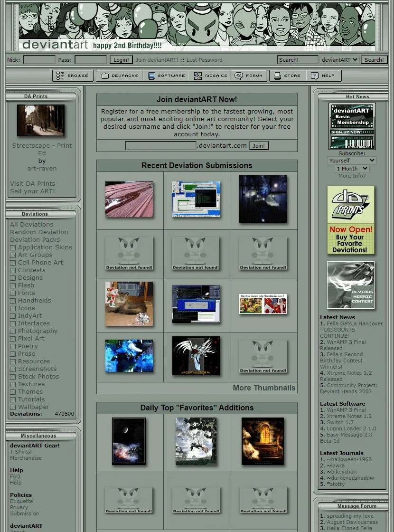This screenshot has height=532, width=394.
Task: Open the Streetscape print thumbnail
Action: (x=41, y=121)
